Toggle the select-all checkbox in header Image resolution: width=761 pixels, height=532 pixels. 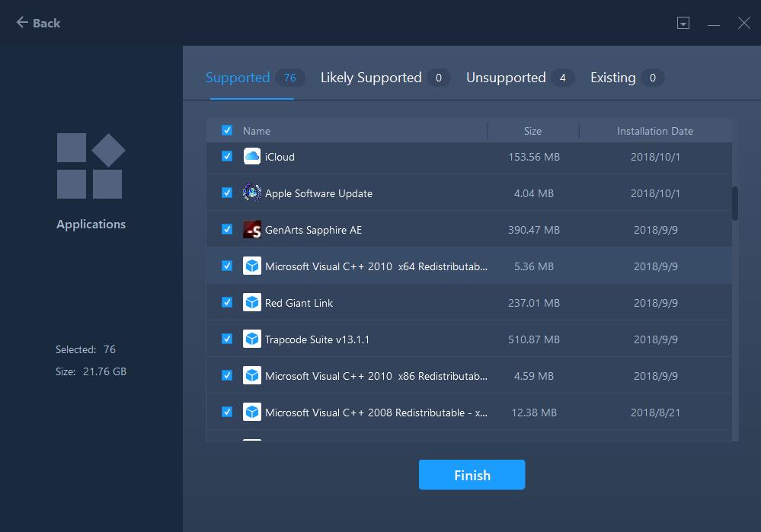coord(227,130)
